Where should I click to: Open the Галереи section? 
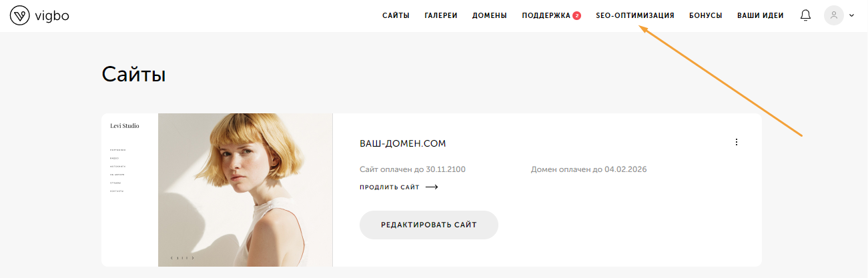pyautogui.click(x=441, y=15)
